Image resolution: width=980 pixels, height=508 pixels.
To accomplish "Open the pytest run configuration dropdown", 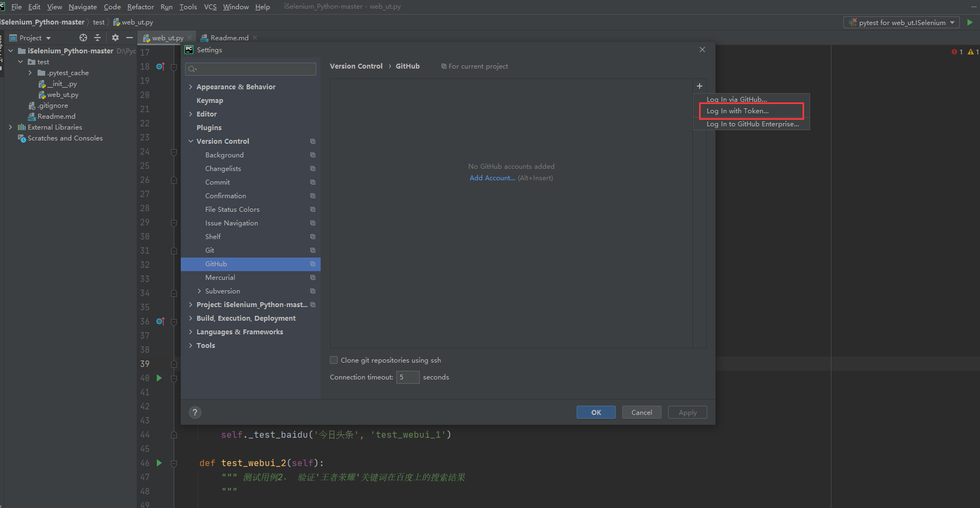I will (x=901, y=22).
